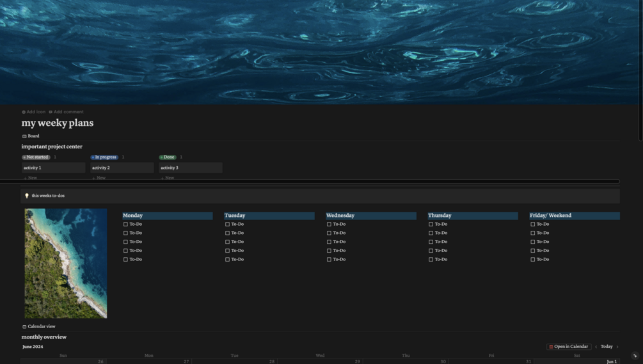The width and height of the screenshot is (643, 364).
Task: Click the coastline aerial photo
Action: [x=66, y=263]
